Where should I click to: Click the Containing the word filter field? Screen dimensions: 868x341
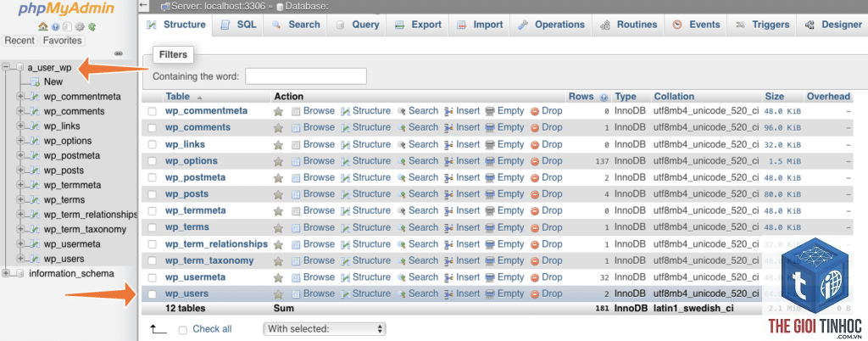pyautogui.click(x=305, y=76)
